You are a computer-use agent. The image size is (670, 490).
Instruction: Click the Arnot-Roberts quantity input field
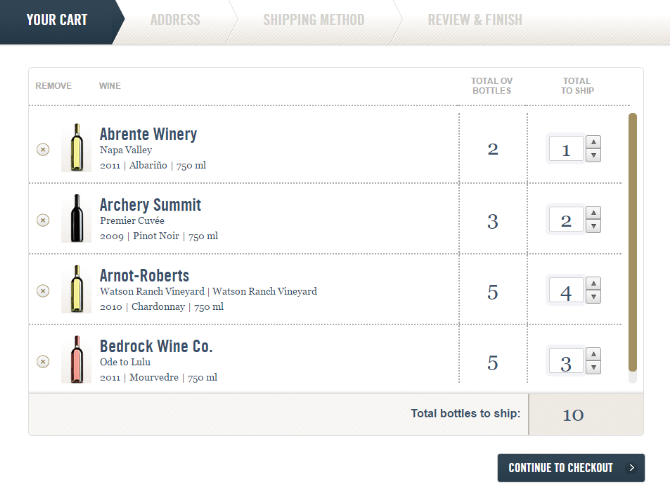pos(566,291)
